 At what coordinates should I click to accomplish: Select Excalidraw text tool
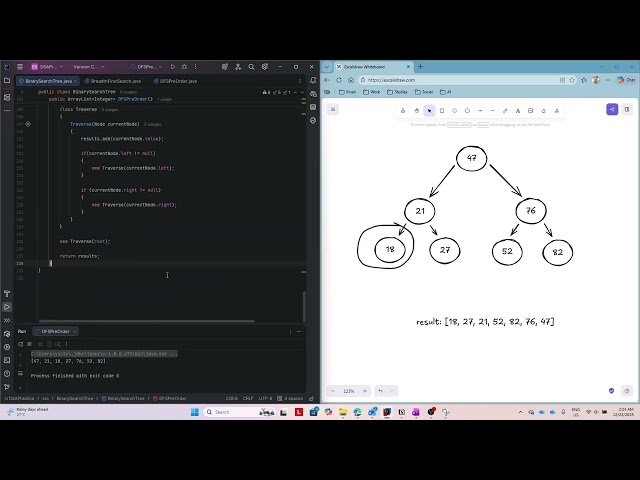tap(518, 111)
